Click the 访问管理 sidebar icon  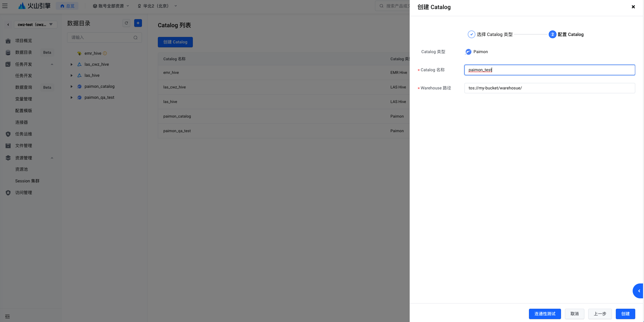click(x=8, y=193)
